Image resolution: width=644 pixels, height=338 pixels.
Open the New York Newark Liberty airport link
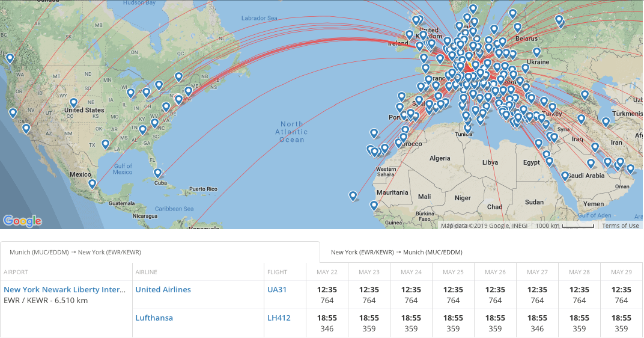coord(65,289)
